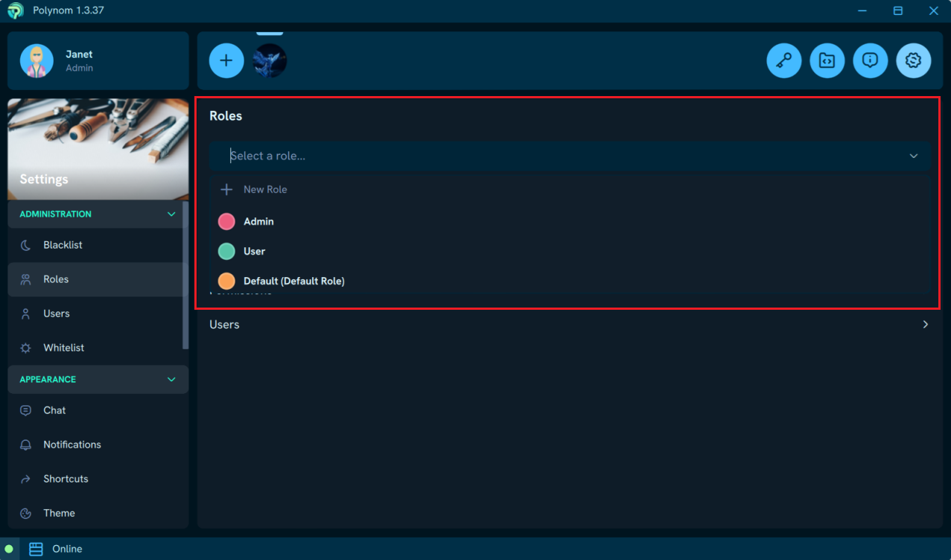This screenshot has width=951, height=560.
Task: Expand the Users row chevron
Action: tap(925, 325)
